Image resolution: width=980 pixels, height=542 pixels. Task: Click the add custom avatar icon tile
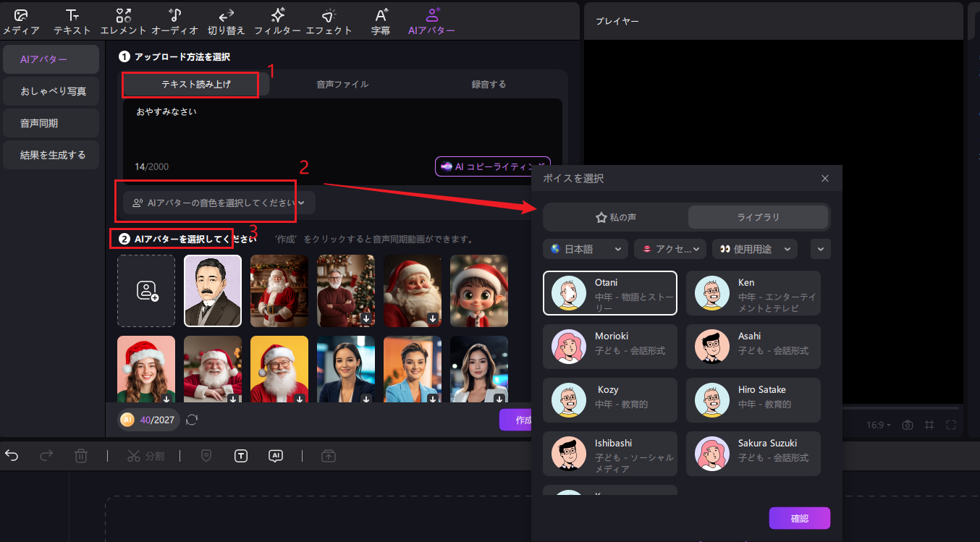pyautogui.click(x=146, y=291)
